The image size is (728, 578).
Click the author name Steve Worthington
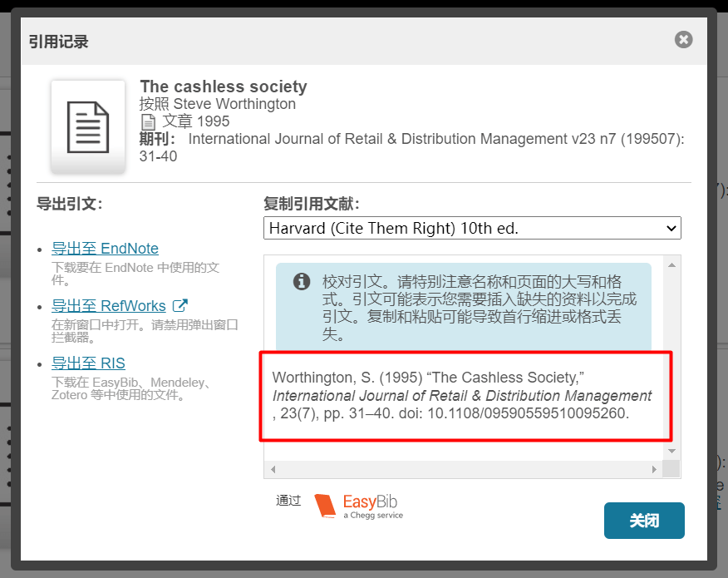(x=234, y=104)
